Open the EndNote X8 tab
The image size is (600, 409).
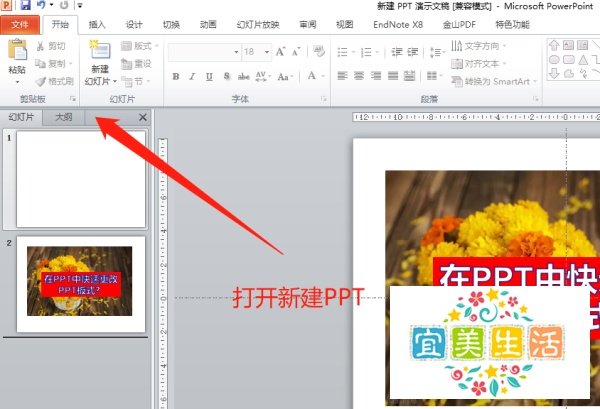pos(398,25)
